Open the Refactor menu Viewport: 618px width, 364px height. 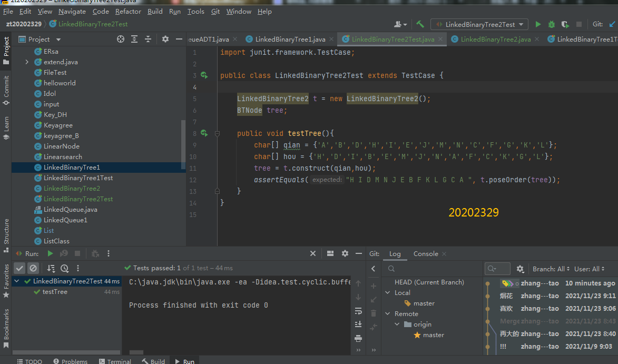point(128,11)
